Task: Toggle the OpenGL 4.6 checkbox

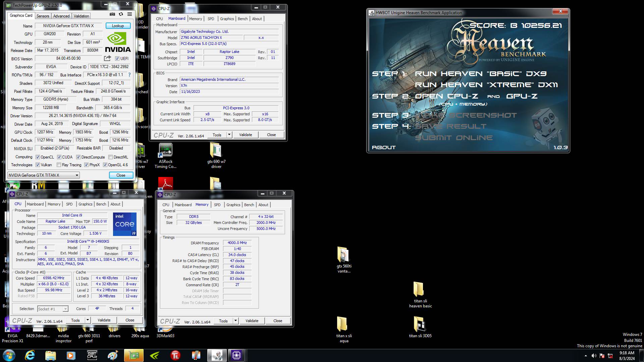Action: (x=105, y=165)
